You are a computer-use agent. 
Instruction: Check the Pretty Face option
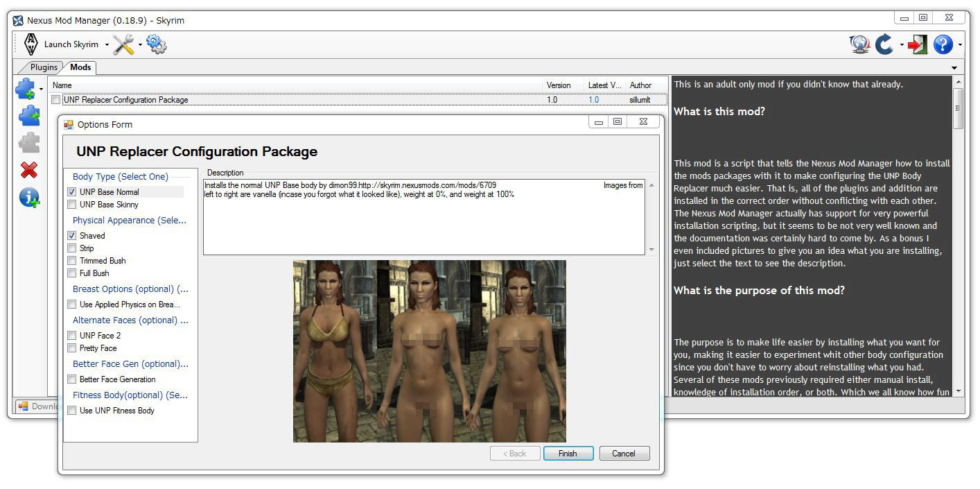click(72, 348)
